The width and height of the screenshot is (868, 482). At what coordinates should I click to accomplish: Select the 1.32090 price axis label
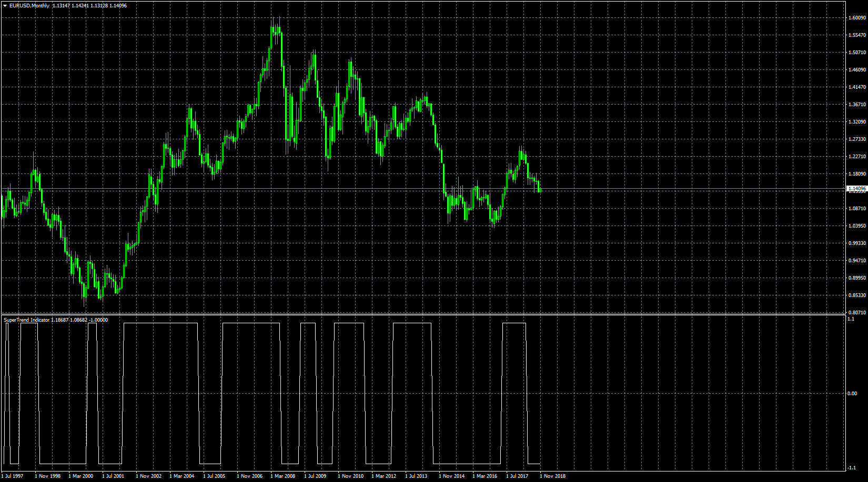(857, 122)
